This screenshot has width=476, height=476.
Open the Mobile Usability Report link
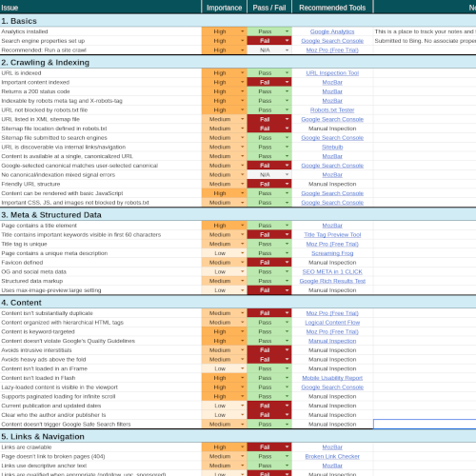pyautogui.click(x=332, y=378)
